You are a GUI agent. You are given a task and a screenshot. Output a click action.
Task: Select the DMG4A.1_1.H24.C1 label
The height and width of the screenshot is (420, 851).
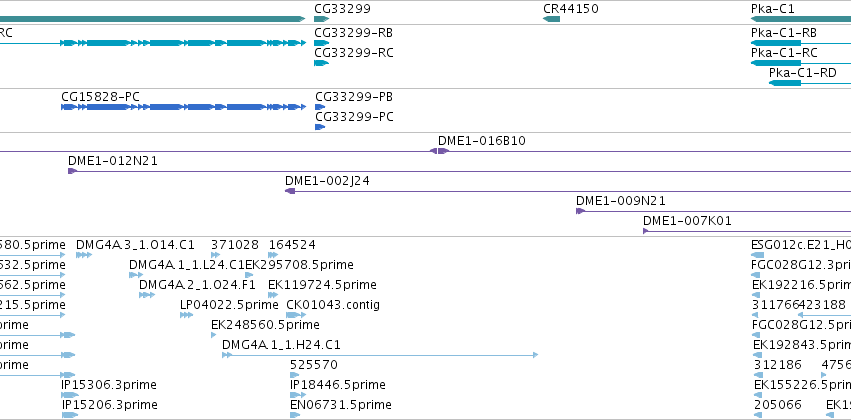281,345
